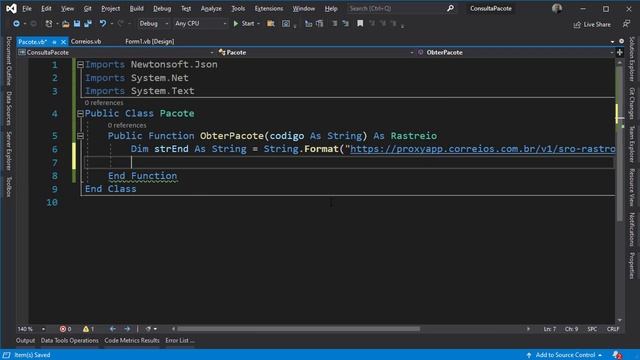Switch to the Correios.vb tab
Viewport: 640px width, 360px height.
coord(86,41)
